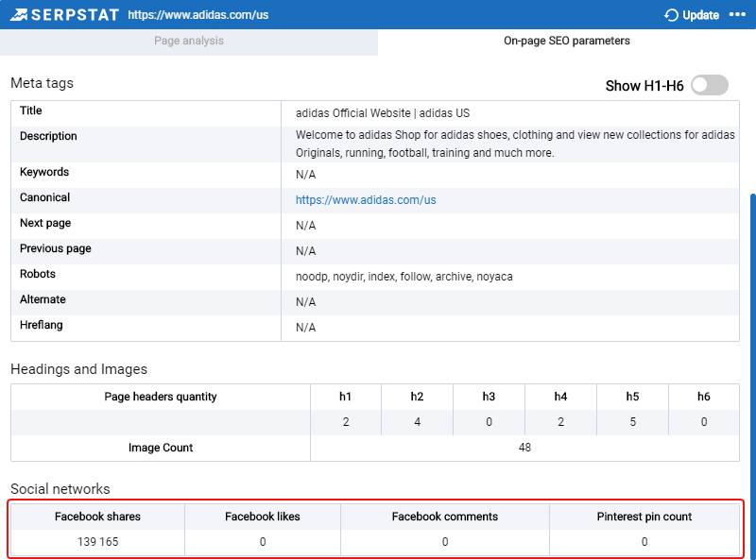Click the h2 column header
This screenshot has width=756, height=560.
click(x=417, y=397)
